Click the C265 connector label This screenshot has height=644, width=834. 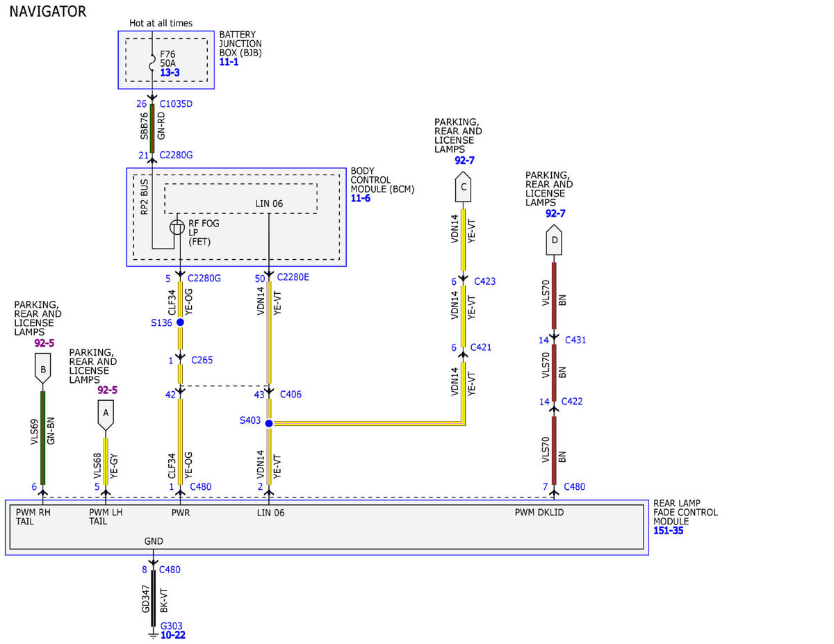click(202, 360)
